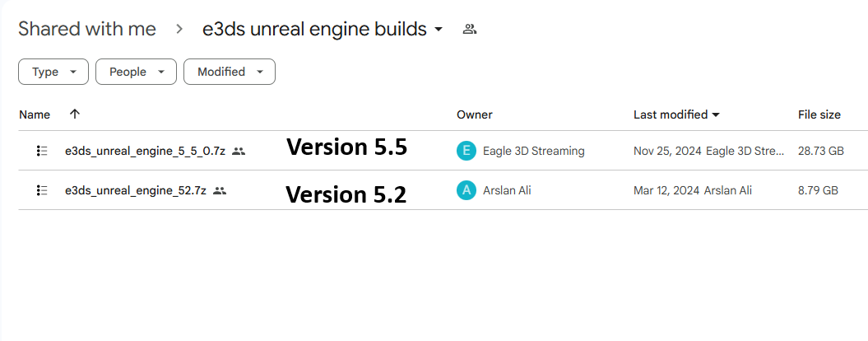
Task: Click shared icon beside e3ds_unreal_engine_5_5_0.7z
Action: 239,151
